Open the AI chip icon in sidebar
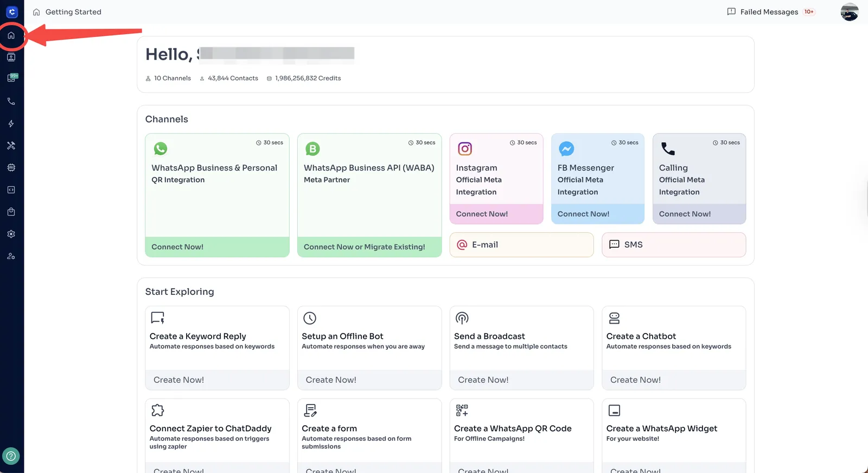This screenshot has height=473, width=868. [x=11, y=168]
